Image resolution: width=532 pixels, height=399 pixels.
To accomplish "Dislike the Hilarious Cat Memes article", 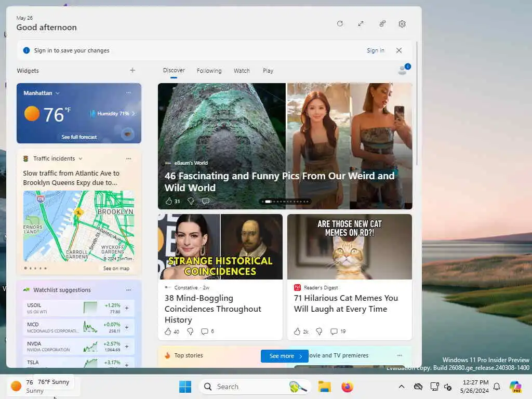I will click(x=319, y=331).
